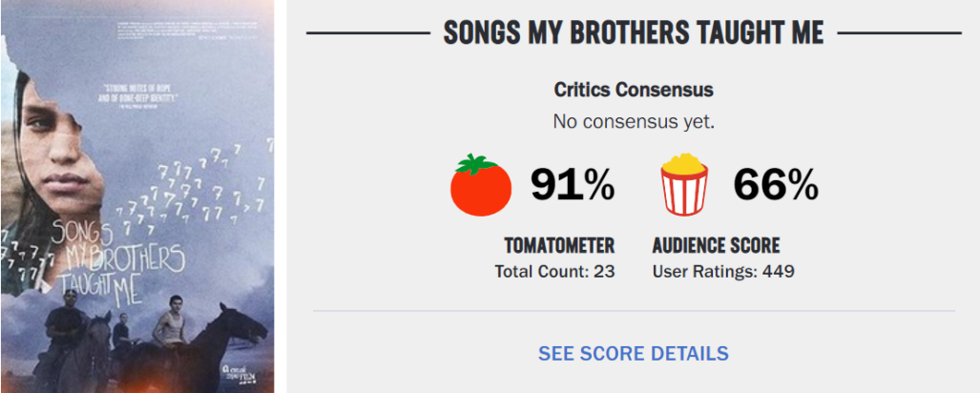Open the SEE SCORE DETAILS link
Viewport: 980px width, 393px height.
pyautogui.click(x=633, y=353)
